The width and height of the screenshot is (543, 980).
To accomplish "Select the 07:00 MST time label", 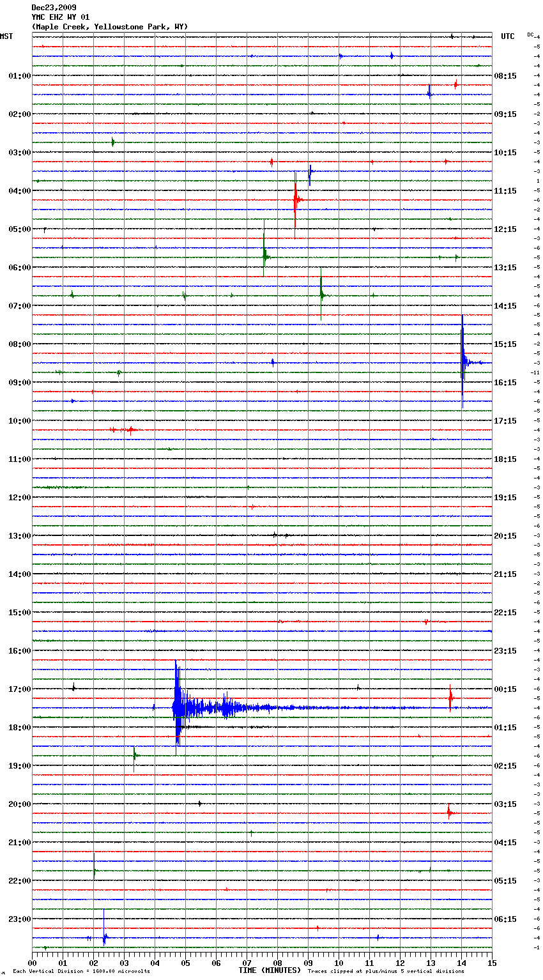I will click(20, 306).
